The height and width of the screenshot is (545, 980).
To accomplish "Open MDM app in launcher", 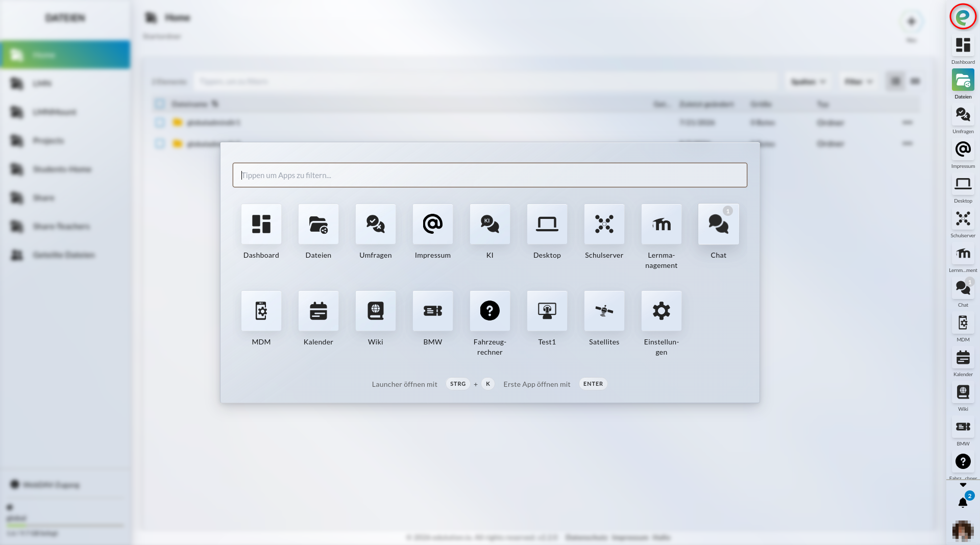I will 261,311.
